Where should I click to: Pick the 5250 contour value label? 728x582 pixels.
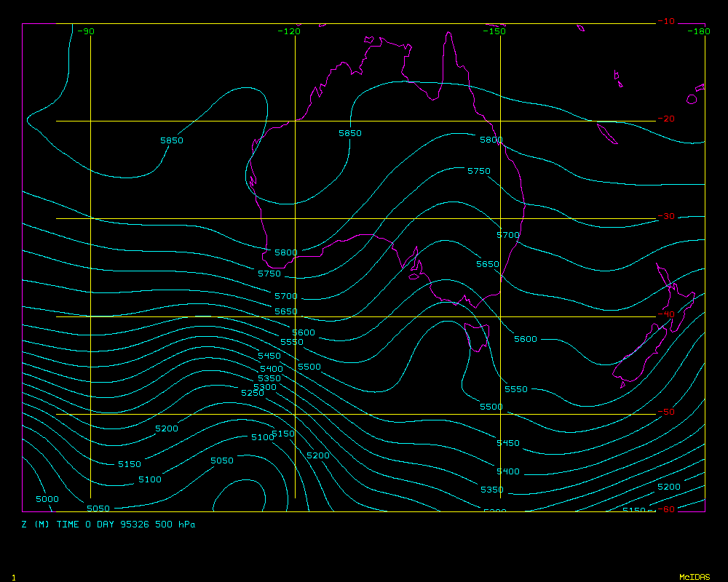pyautogui.click(x=253, y=393)
